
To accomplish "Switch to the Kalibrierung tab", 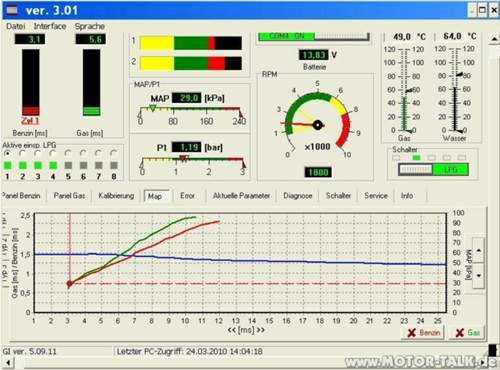I will (116, 196).
